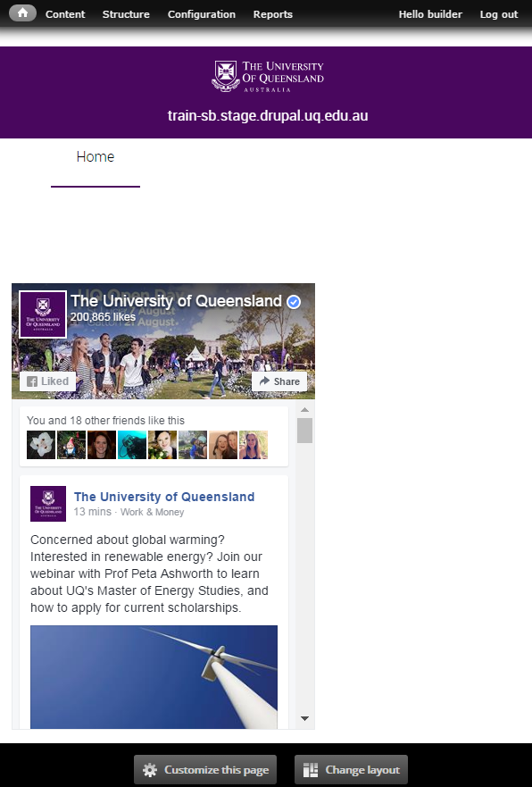Viewport: 532px width, 787px height.
Task: Open the Content admin menu
Action: tap(65, 14)
